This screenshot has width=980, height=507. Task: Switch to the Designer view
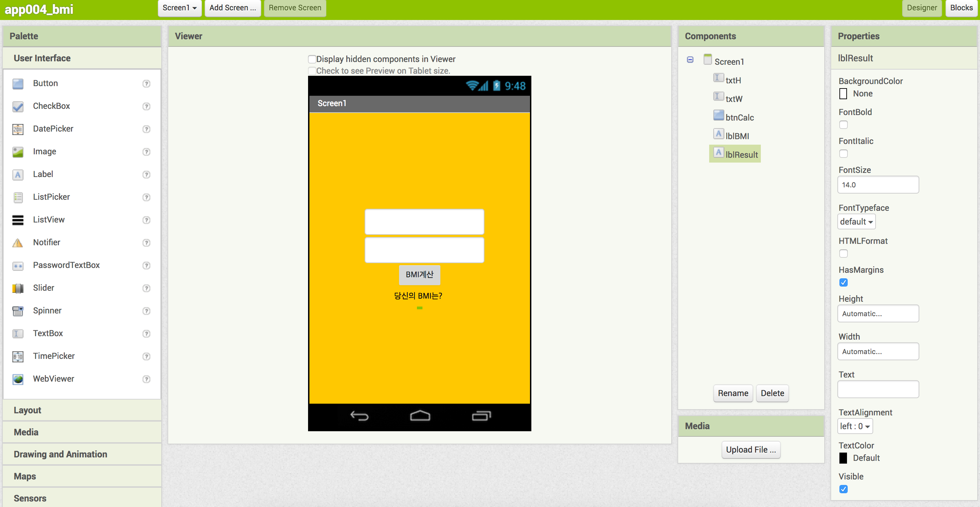[921, 8]
